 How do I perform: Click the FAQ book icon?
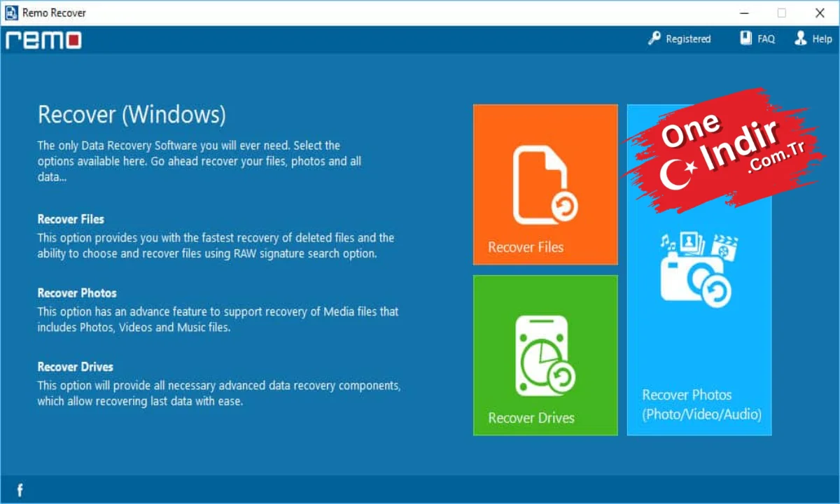coord(746,38)
